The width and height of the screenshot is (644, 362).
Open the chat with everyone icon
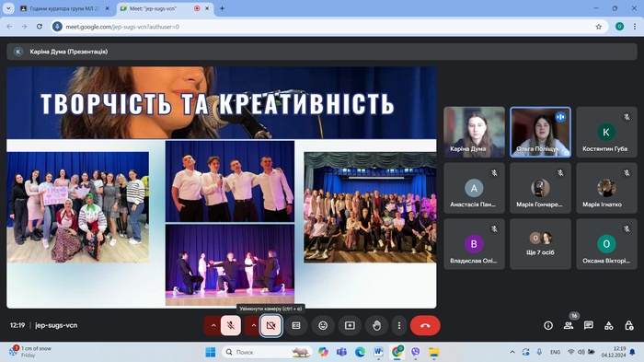[589, 325]
